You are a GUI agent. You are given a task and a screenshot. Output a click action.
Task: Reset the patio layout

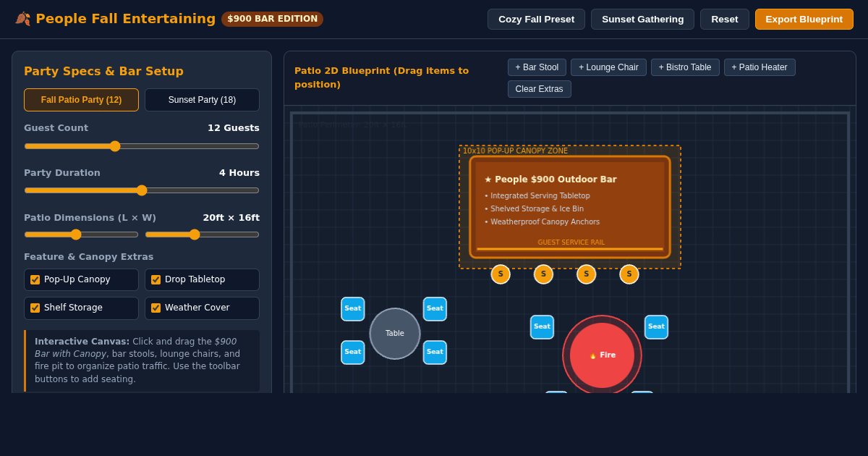click(724, 19)
